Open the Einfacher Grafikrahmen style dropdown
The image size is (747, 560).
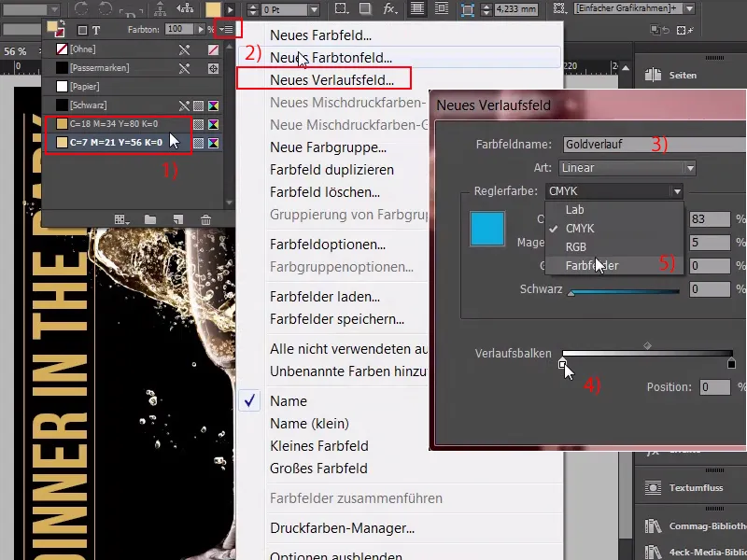click(x=689, y=8)
